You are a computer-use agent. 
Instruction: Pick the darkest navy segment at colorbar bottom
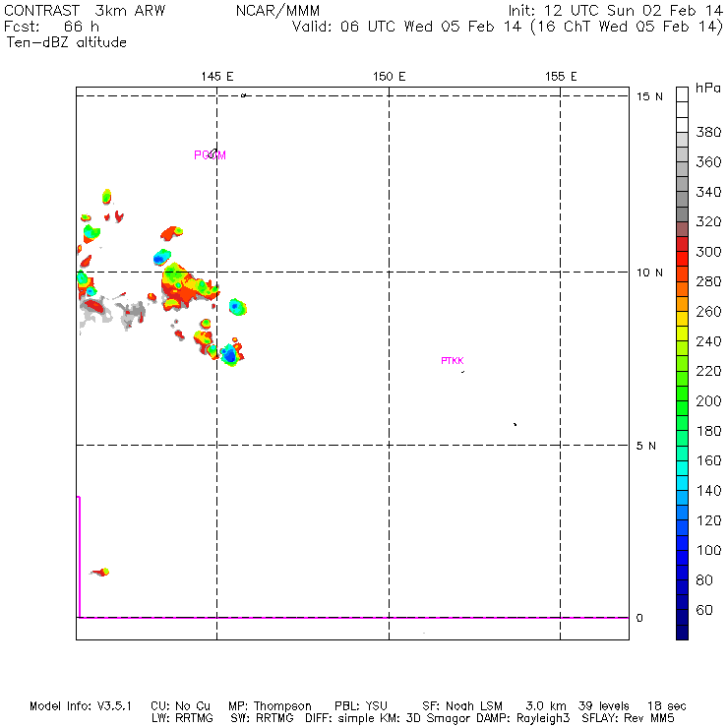[682, 633]
